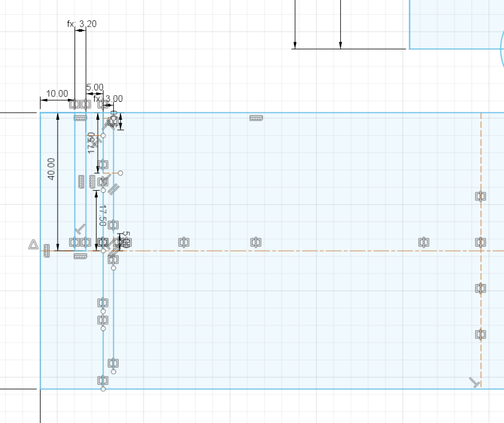Select the 40.00 vertical dimension text
Viewport: 504px width, 423px height.
(x=51, y=169)
